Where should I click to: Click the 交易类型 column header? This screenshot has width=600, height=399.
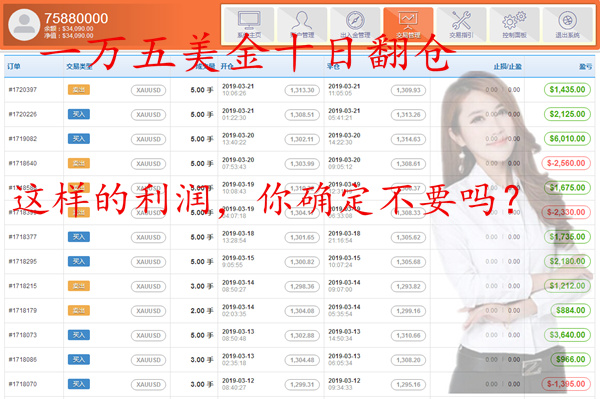pyautogui.click(x=79, y=67)
